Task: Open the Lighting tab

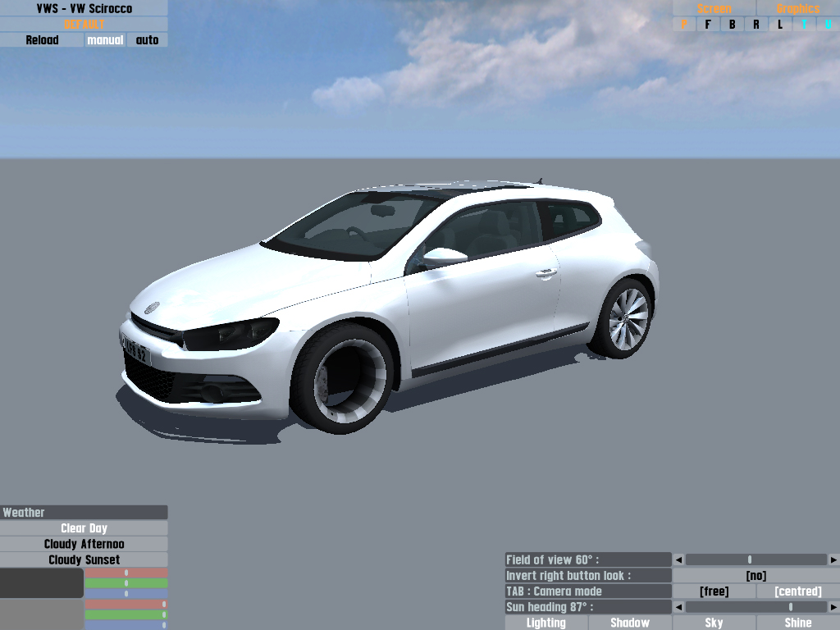Action: coord(546,623)
